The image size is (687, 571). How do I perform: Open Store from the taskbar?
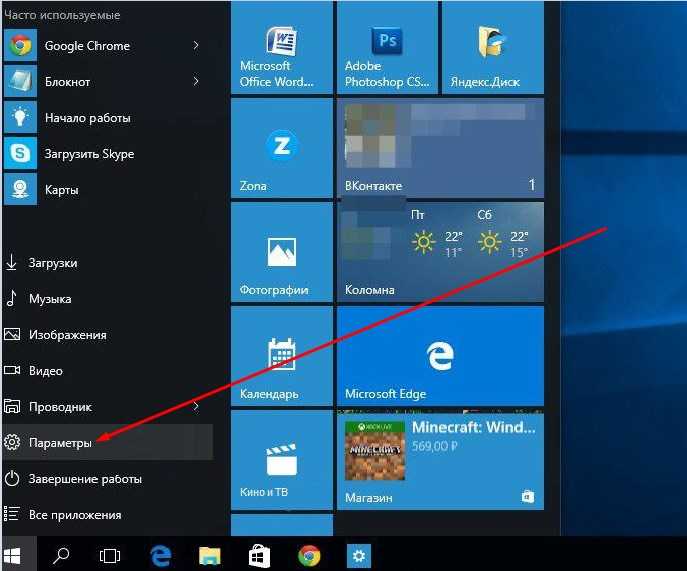(259, 556)
